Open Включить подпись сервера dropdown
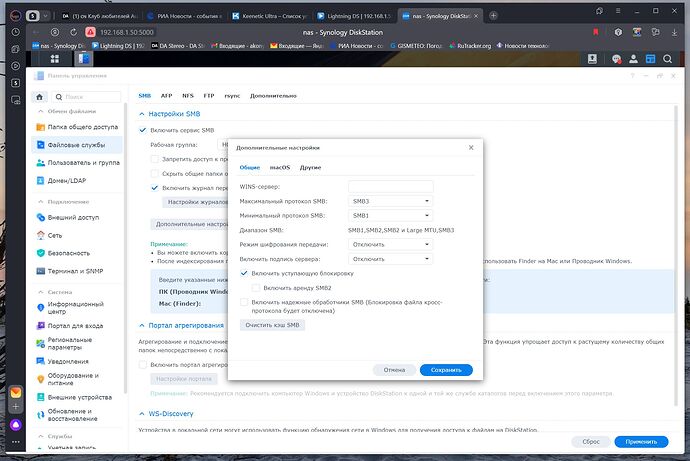The height and width of the screenshot is (461, 690). [x=390, y=259]
